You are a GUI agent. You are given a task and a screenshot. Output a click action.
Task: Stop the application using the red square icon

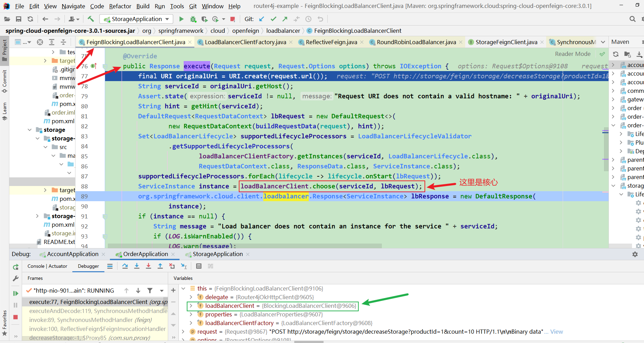pyautogui.click(x=233, y=19)
